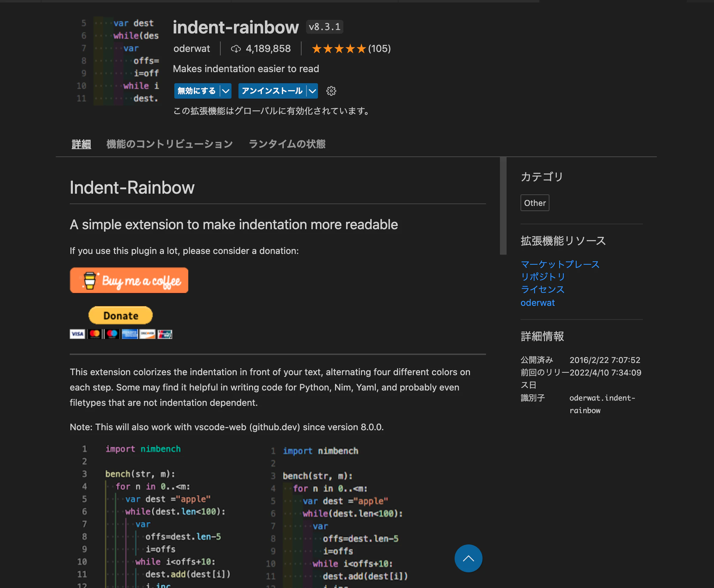Select the Other category tag
Viewport: 714px width, 588px height.
(x=535, y=203)
